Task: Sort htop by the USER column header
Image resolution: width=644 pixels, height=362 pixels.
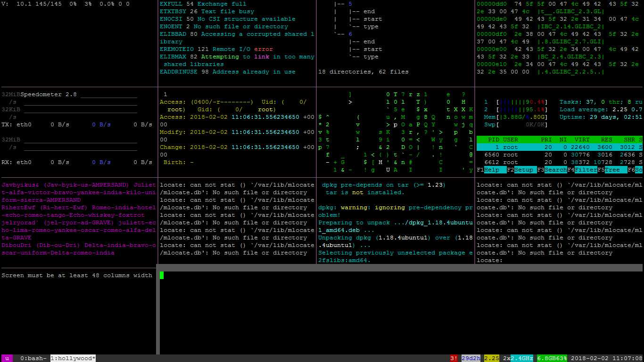Action: point(511,140)
